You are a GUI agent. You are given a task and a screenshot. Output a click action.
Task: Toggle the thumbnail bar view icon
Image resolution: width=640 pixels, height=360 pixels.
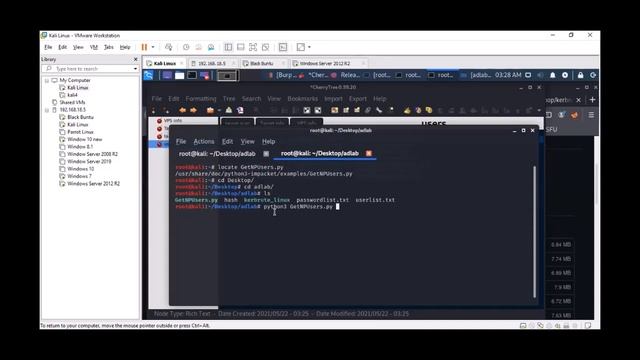click(x=240, y=47)
